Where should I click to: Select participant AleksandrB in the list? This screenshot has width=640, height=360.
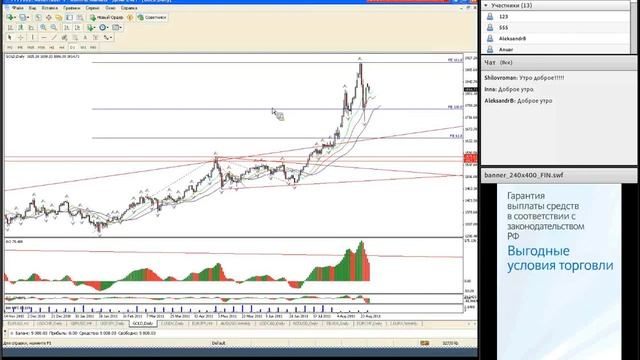point(556,38)
